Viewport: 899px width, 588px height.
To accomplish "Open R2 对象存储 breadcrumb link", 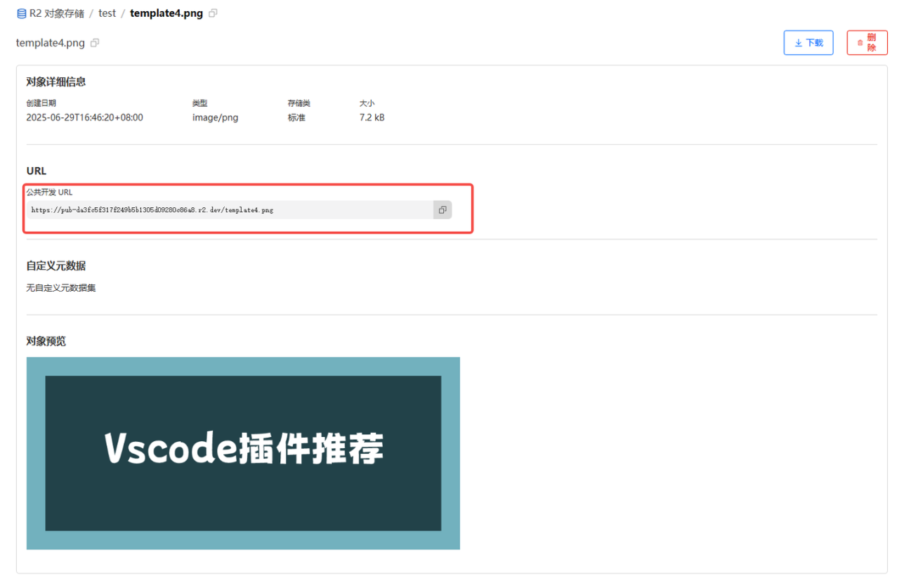I will (56, 13).
